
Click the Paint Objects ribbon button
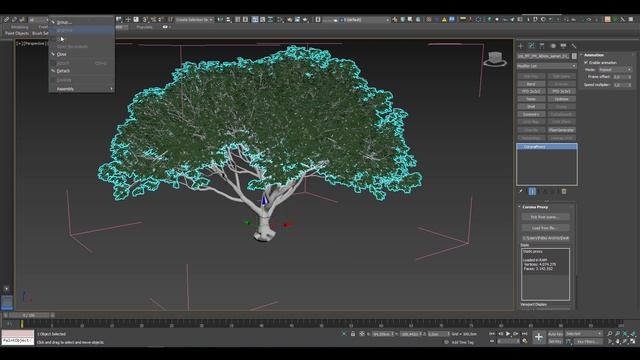point(17,33)
